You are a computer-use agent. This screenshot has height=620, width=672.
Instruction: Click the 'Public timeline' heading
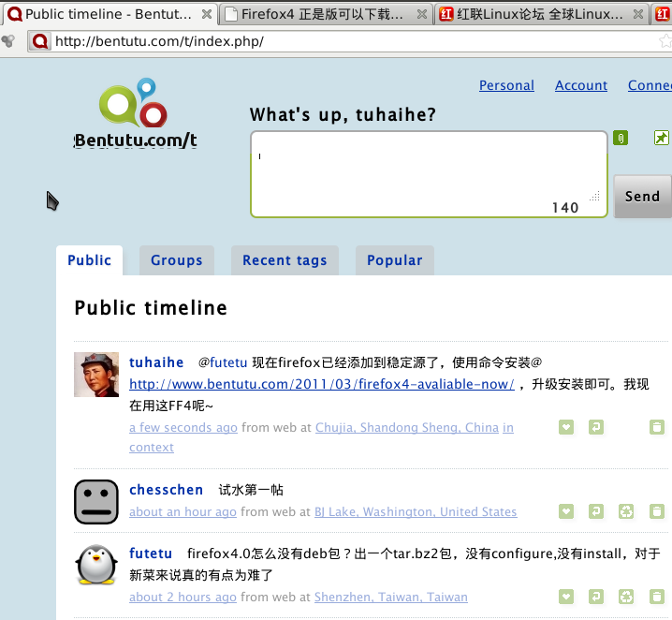click(x=151, y=308)
